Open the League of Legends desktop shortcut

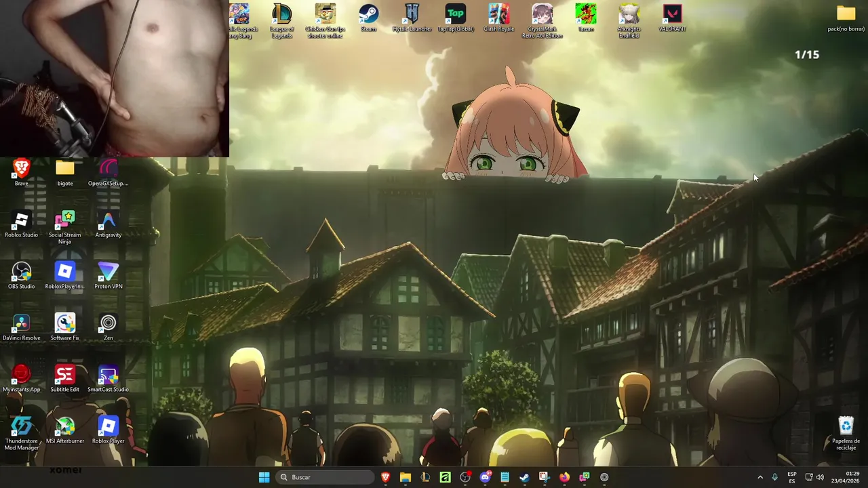point(281,20)
